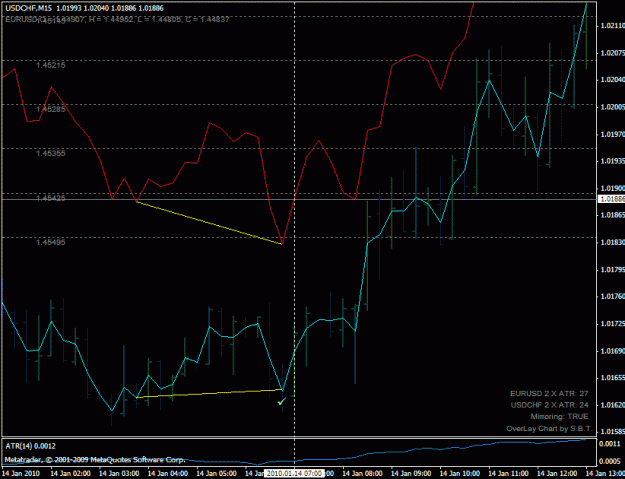Screen dimensions: 625x479
Task: Click time axis label '14 Jan 04:00'
Action: [168, 473]
